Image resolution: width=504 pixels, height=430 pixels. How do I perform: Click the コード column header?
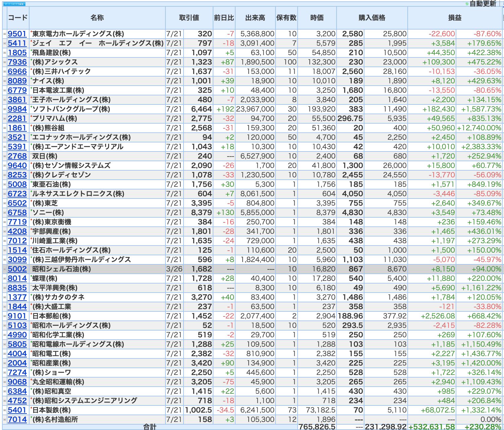18,18
